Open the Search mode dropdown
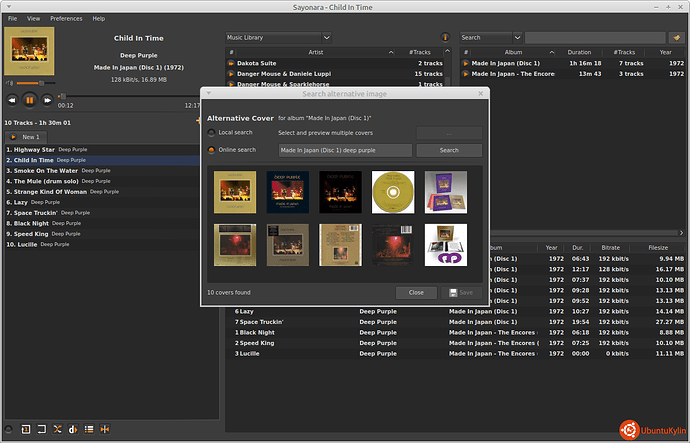Viewport: 690px width, 443px height. coord(491,37)
